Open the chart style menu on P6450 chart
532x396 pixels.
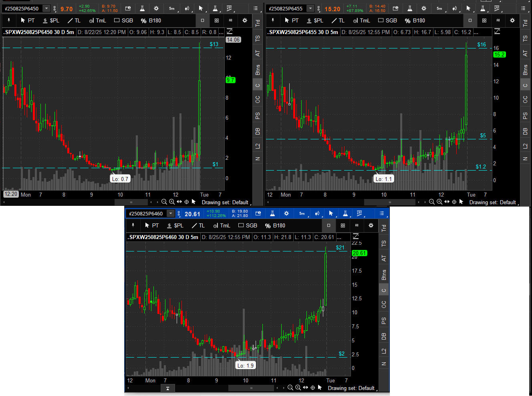[187, 8]
